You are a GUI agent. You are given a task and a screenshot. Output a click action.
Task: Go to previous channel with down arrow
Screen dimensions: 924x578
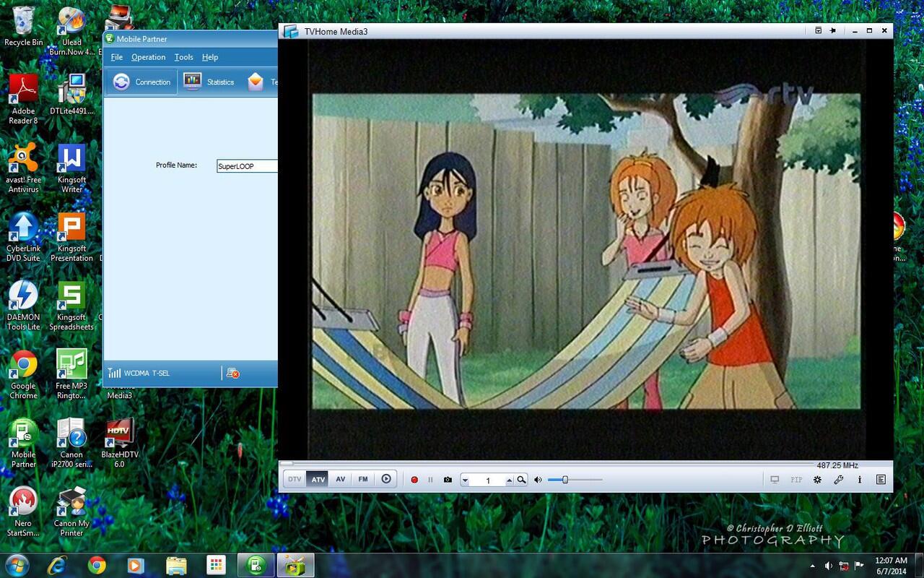466,480
